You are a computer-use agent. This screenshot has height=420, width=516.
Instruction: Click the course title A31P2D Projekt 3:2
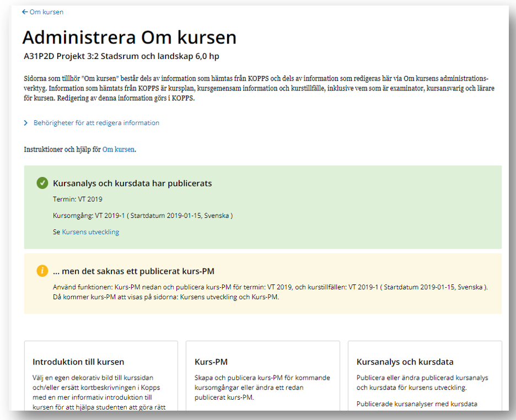click(122, 56)
